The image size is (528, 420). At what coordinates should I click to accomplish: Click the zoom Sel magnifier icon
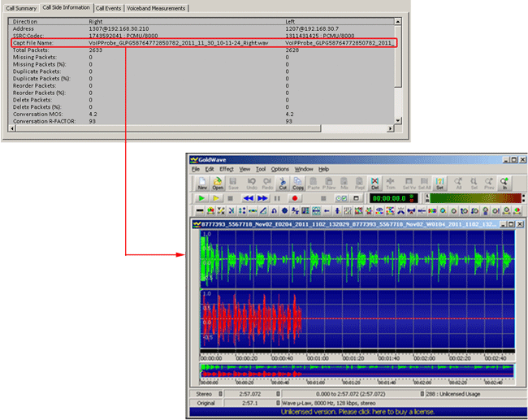point(474,184)
